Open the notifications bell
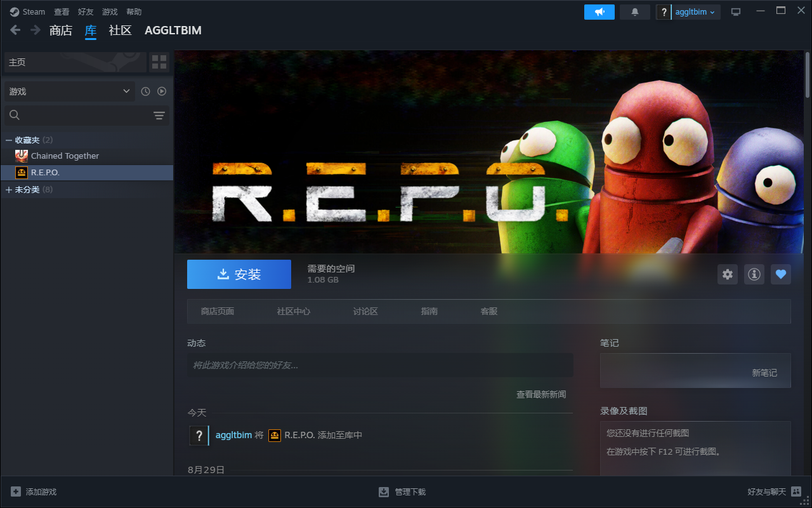The width and height of the screenshot is (812, 508). pyautogui.click(x=634, y=12)
